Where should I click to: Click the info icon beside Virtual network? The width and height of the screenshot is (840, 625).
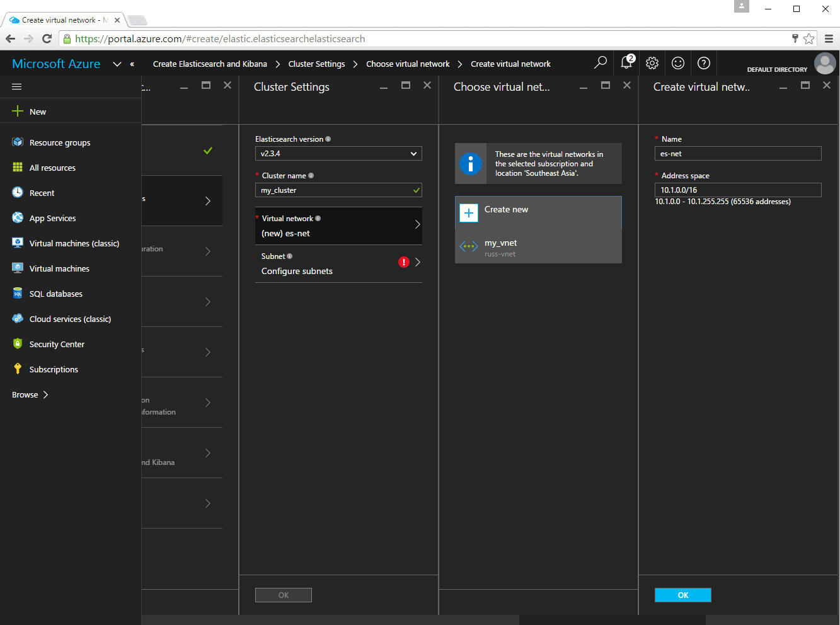pyautogui.click(x=318, y=219)
